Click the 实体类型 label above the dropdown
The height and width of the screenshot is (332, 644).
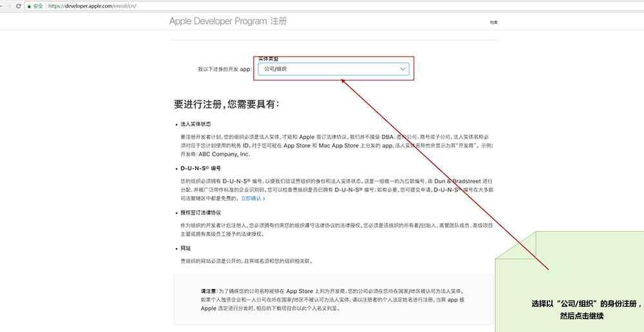pos(269,59)
